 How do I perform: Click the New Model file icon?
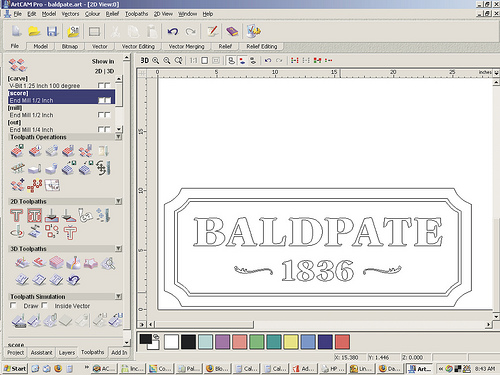pos(16,31)
